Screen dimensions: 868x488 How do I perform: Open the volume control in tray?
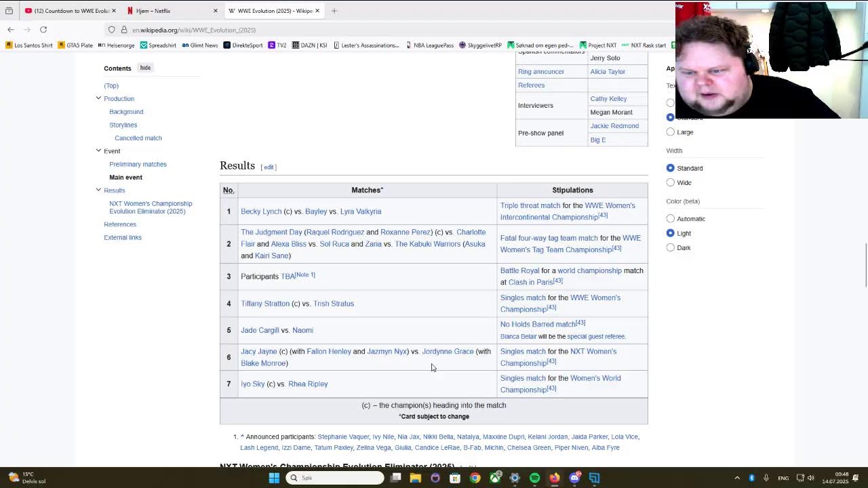[x=811, y=478]
